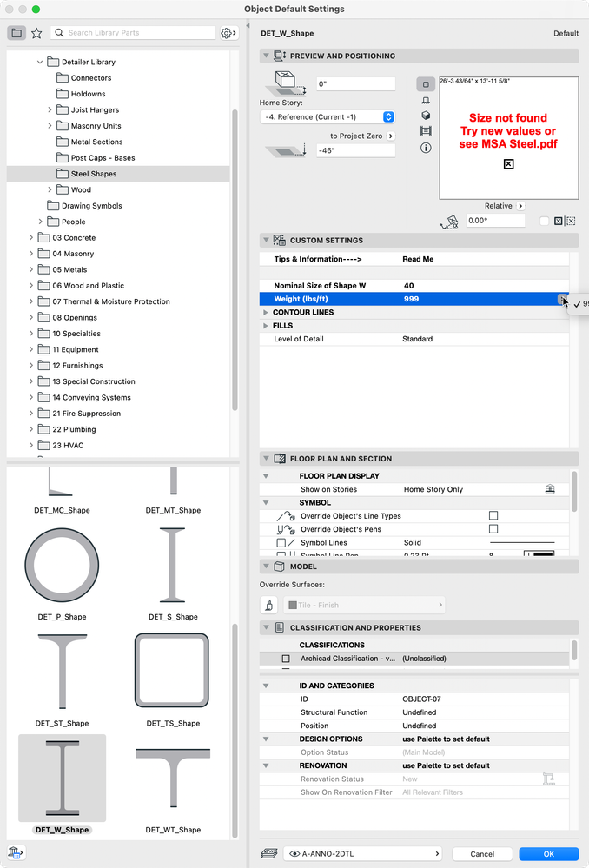Screen dimensions: 589x868
Task: Click the elevation field showing -46'
Action: 356,150
